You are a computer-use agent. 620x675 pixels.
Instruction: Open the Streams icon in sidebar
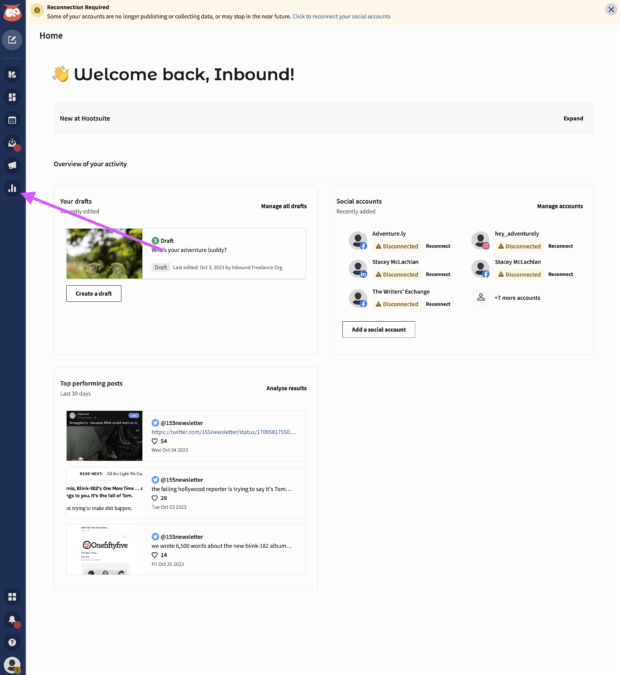12,74
